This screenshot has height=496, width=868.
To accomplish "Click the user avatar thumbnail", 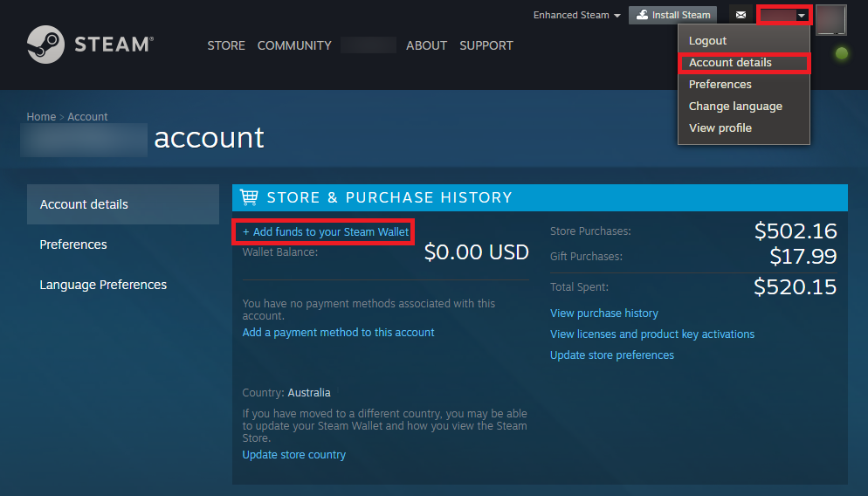I will [x=831, y=19].
